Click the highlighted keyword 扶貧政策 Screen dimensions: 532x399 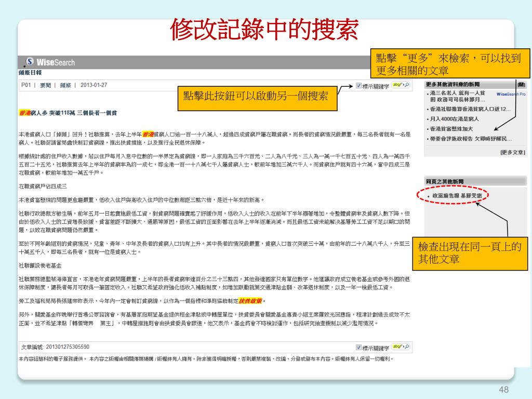pyautogui.click(x=250, y=301)
